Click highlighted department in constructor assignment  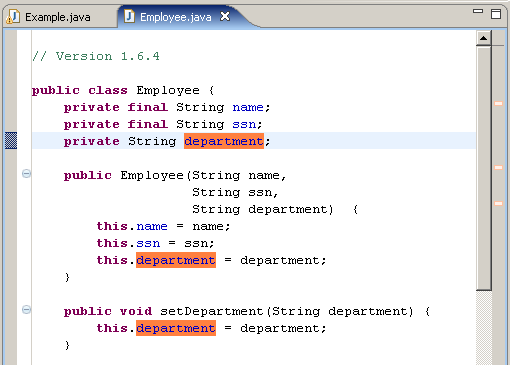[x=176, y=260]
